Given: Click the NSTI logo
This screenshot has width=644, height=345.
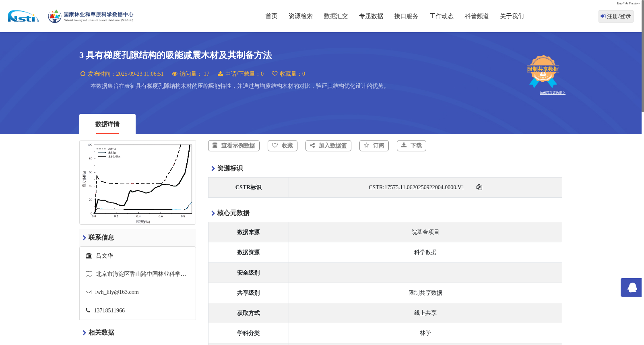Looking at the screenshot, I should pos(23,16).
